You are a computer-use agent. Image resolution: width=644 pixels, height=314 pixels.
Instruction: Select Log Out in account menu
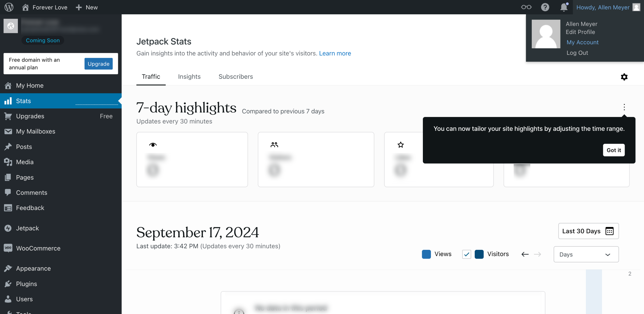[x=577, y=53]
